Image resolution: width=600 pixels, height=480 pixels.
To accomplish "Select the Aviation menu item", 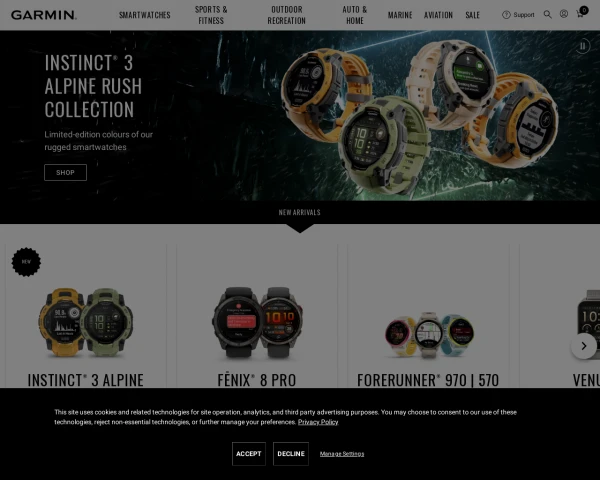I will tap(438, 15).
